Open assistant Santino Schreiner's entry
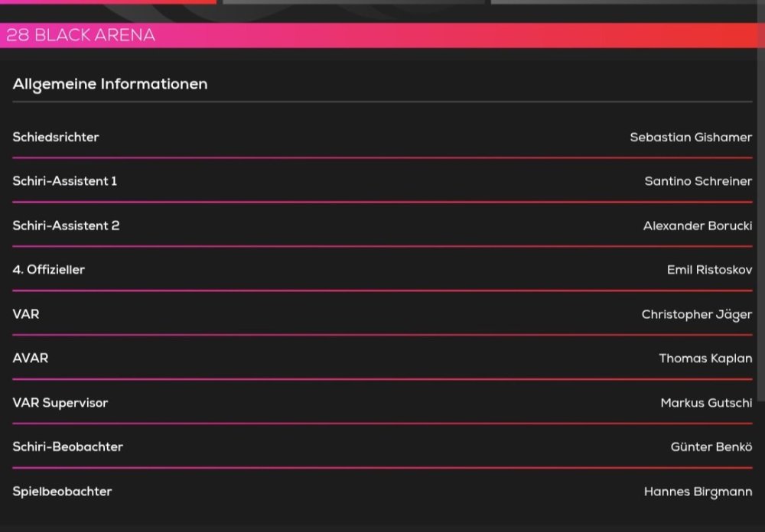 698,182
